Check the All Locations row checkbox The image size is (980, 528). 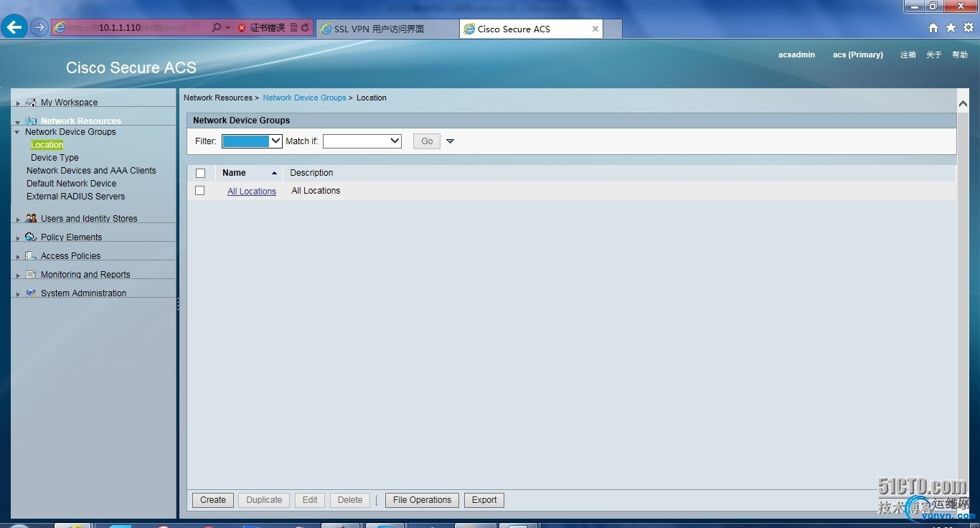(200, 191)
